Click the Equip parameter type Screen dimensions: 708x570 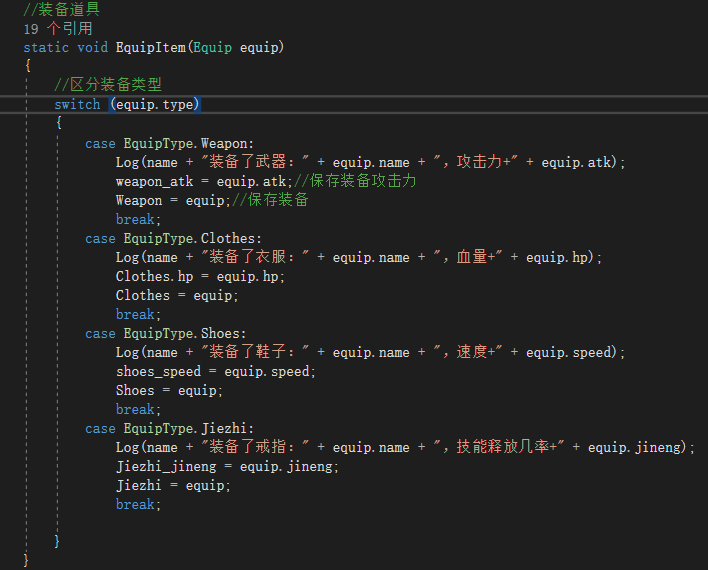212,47
